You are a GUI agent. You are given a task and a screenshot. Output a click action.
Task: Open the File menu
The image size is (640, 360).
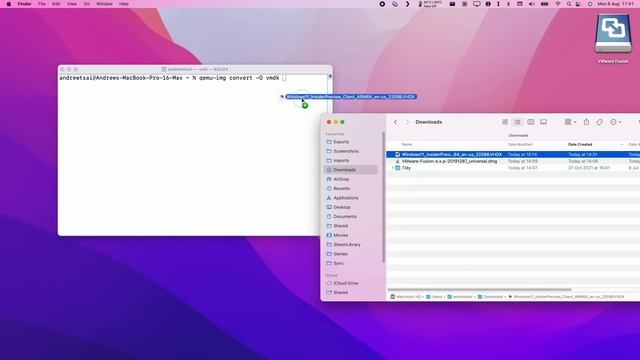(x=42, y=4)
